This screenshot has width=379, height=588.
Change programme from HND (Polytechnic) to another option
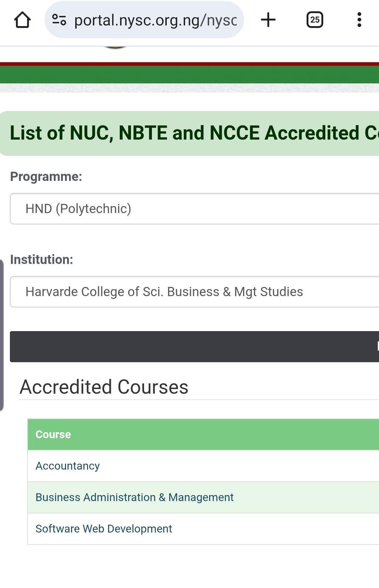pos(177,208)
